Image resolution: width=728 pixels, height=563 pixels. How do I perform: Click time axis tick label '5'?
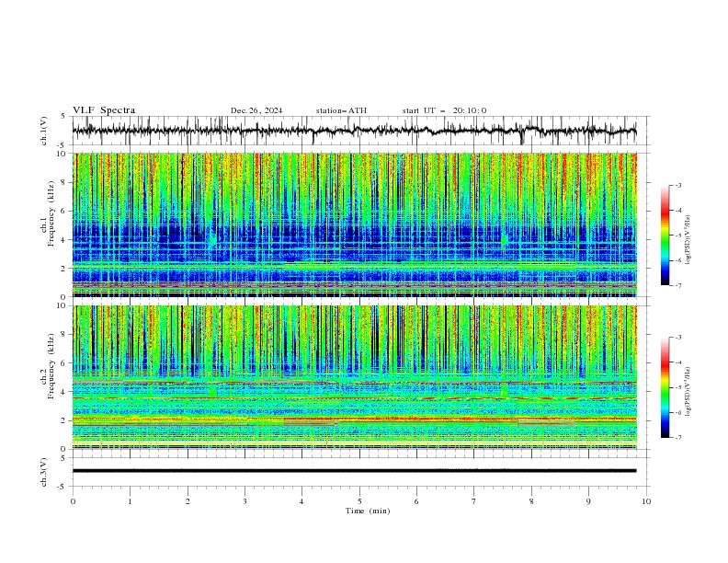point(359,501)
